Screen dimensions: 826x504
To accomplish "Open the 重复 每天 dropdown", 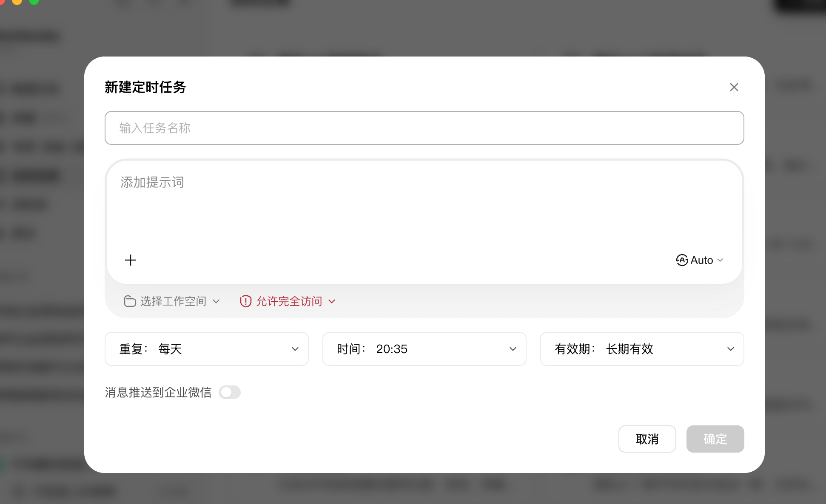I will pos(207,349).
